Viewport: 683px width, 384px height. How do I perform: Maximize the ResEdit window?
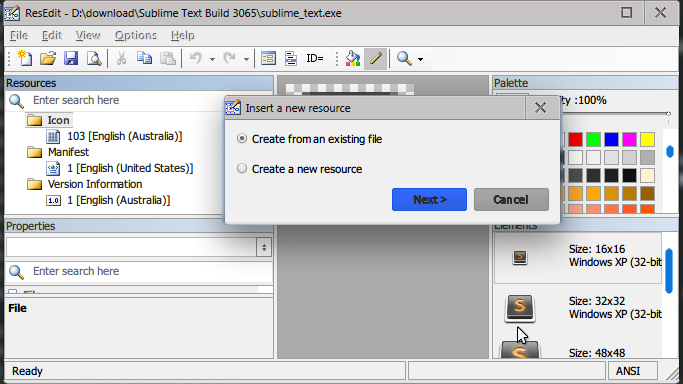coord(626,13)
